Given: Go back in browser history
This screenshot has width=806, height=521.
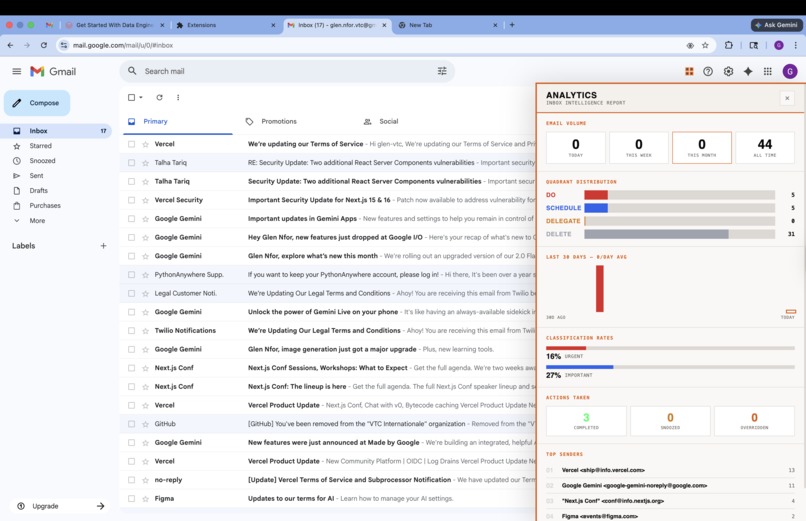Looking at the screenshot, I should tap(10, 45).
